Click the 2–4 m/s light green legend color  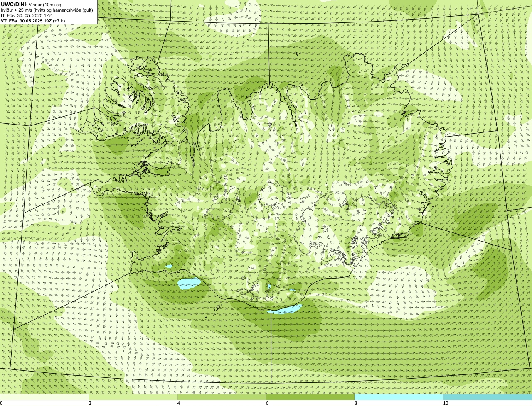[x=133, y=397]
